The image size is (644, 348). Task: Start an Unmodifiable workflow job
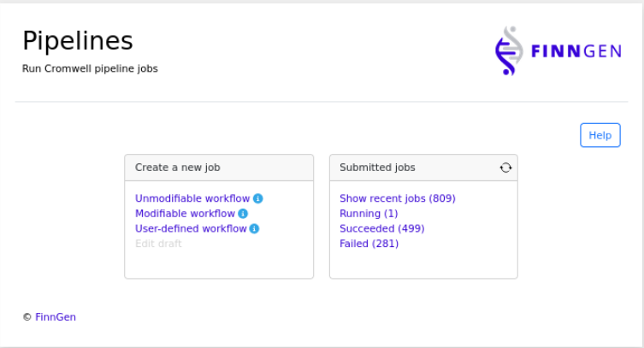(x=192, y=198)
